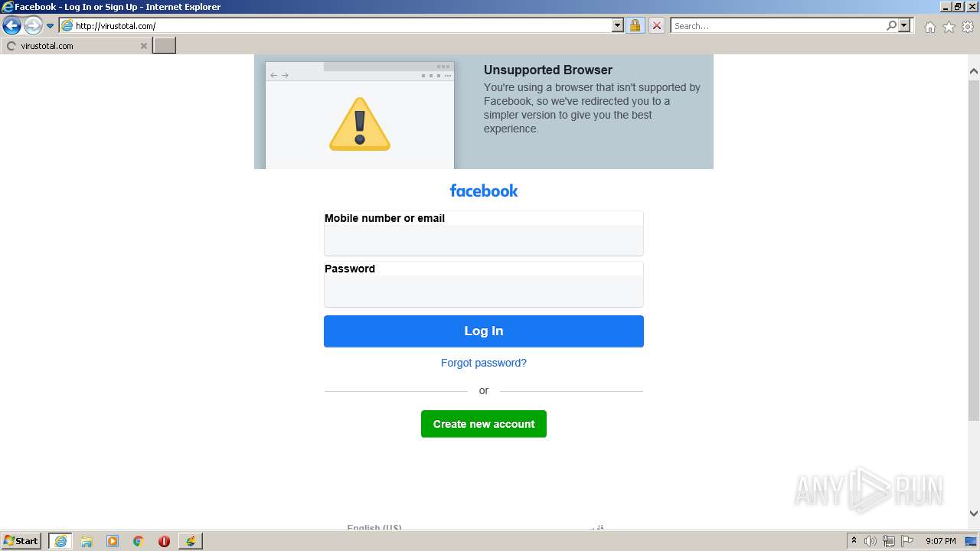This screenshot has height=551, width=980.
Task: Click the scroll up arrow of page scrollbar
Action: pyautogui.click(x=974, y=71)
